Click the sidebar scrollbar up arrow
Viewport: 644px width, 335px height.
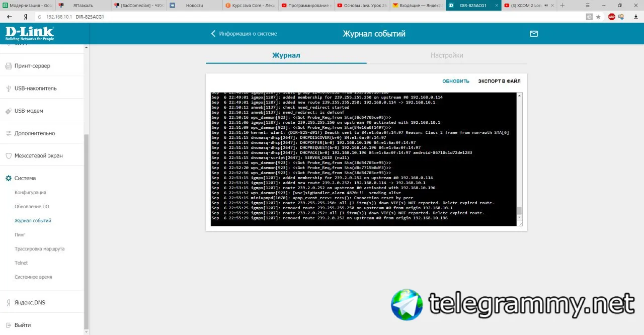[x=86, y=47]
